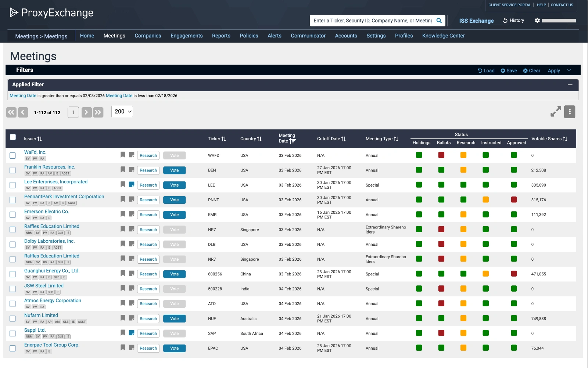Click red Ballots status square for WaFd, Inc.
Viewport: 588px width, 368px height.
pos(441,155)
